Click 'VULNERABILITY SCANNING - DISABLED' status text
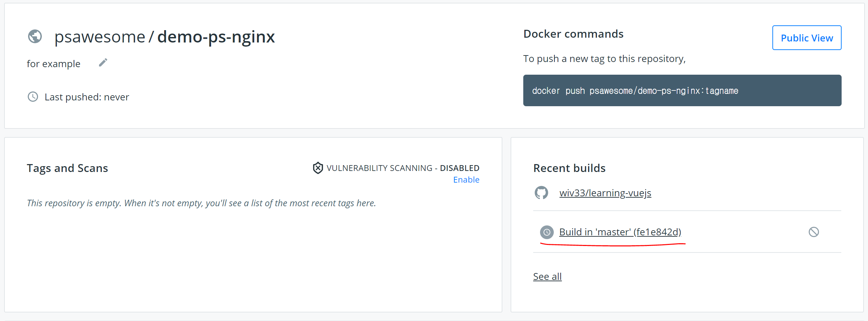868x321 pixels. click(403, 168)
